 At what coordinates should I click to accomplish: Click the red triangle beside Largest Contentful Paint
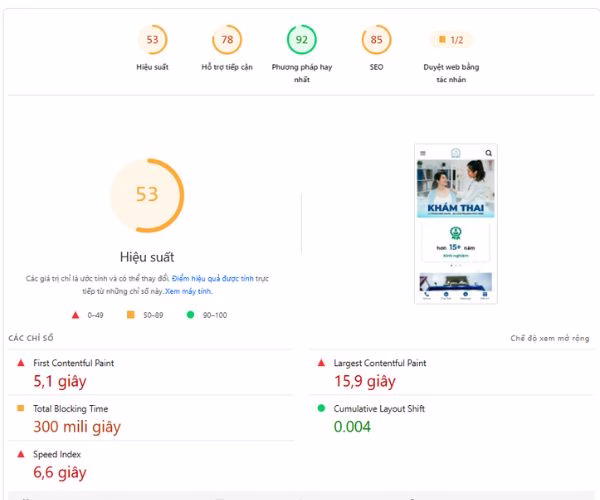point(321,363)
